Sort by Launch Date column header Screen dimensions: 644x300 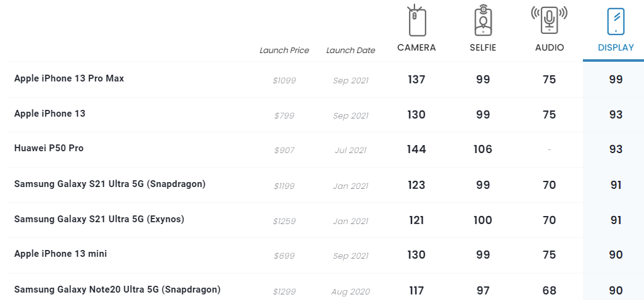click(x=350, y=51)
